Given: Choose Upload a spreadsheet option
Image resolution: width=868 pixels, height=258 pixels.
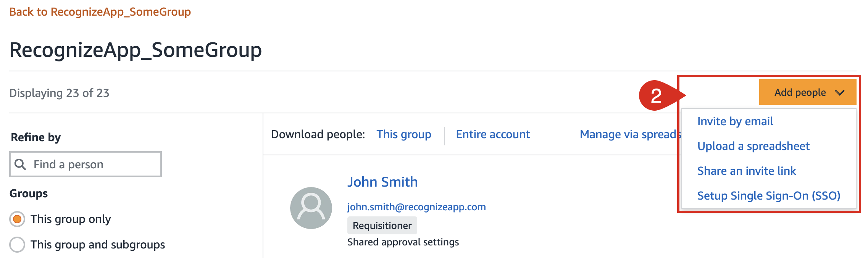Looking at the screenshot, I should coord(753,146).
